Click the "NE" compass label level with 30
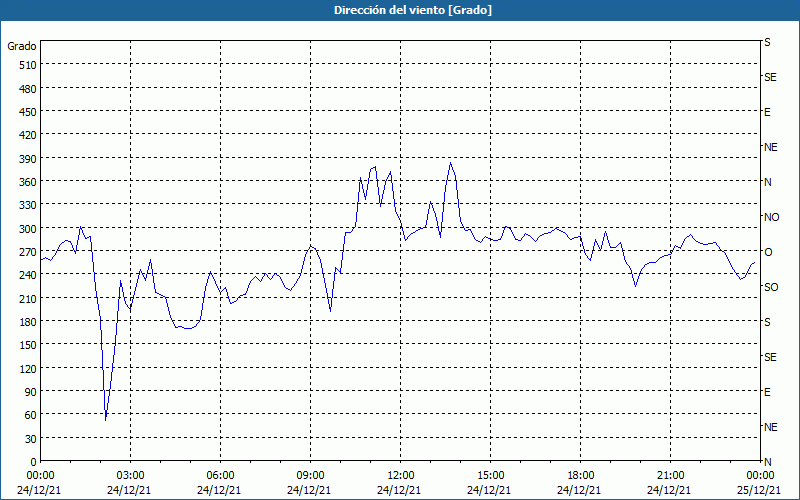The image size is (800, 500). [x=770, y=427]
